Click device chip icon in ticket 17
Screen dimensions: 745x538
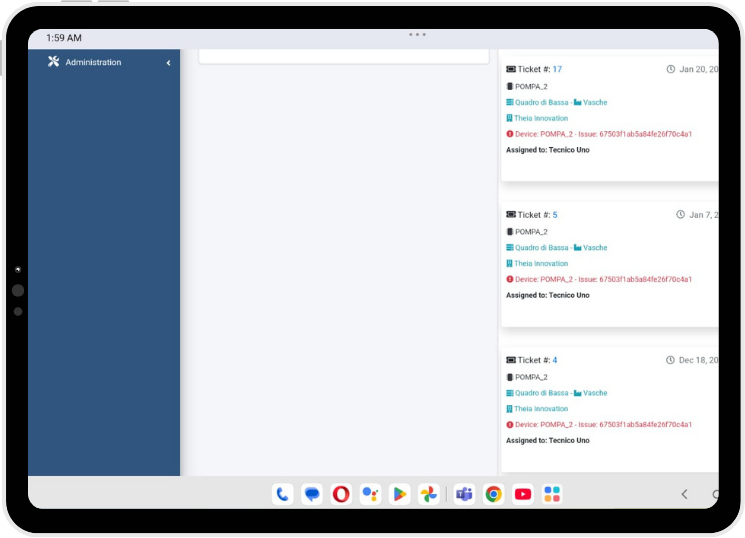[x=510, y=86]
